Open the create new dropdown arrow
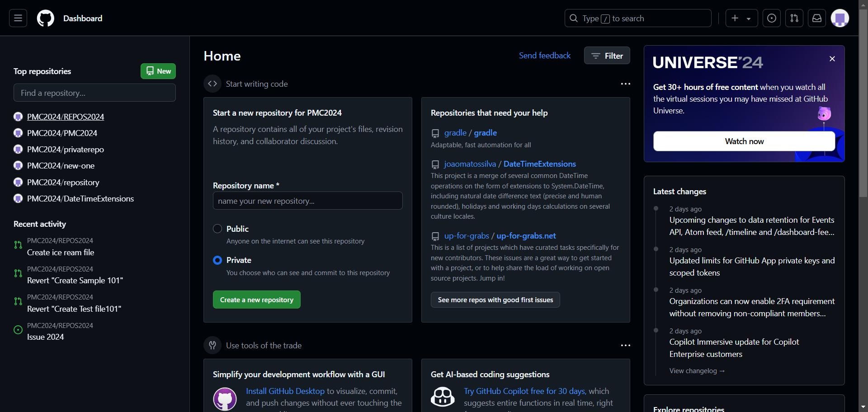Image resolution: width=868 pixels, height=412 pixels. [x=749, y=18]
